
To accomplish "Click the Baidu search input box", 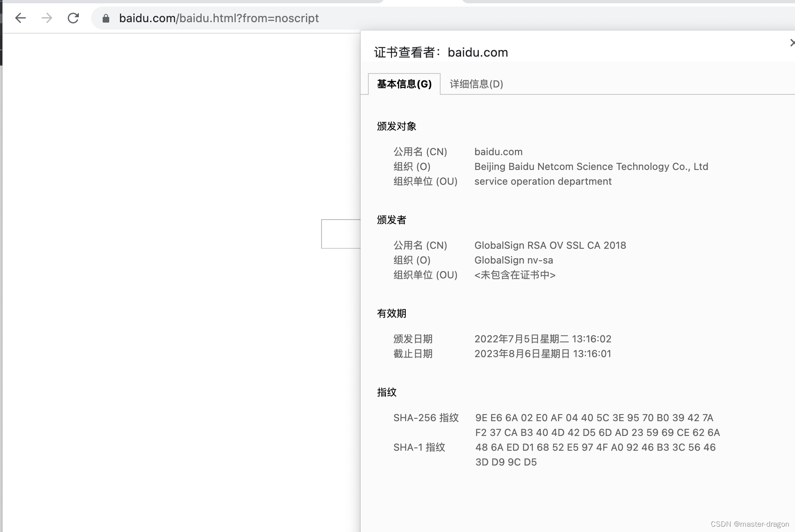I will point(341,234).
